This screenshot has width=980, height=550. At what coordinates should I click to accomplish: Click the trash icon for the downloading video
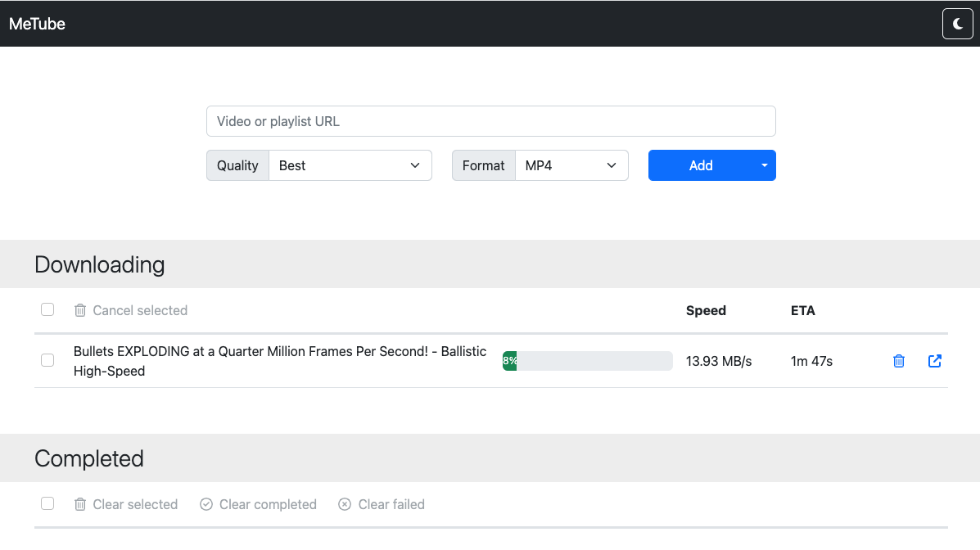point(899,361)
